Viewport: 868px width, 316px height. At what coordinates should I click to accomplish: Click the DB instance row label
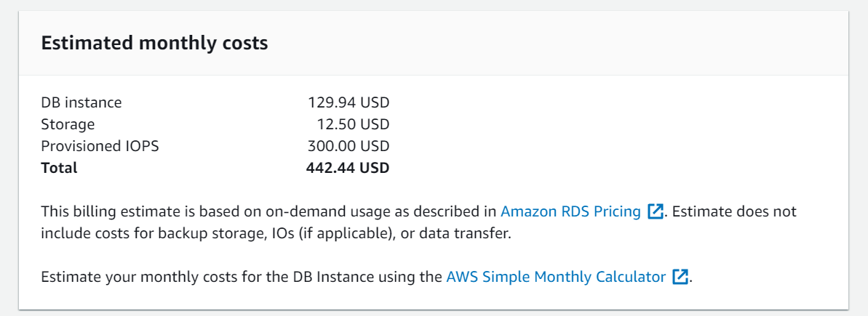point(81,102)
